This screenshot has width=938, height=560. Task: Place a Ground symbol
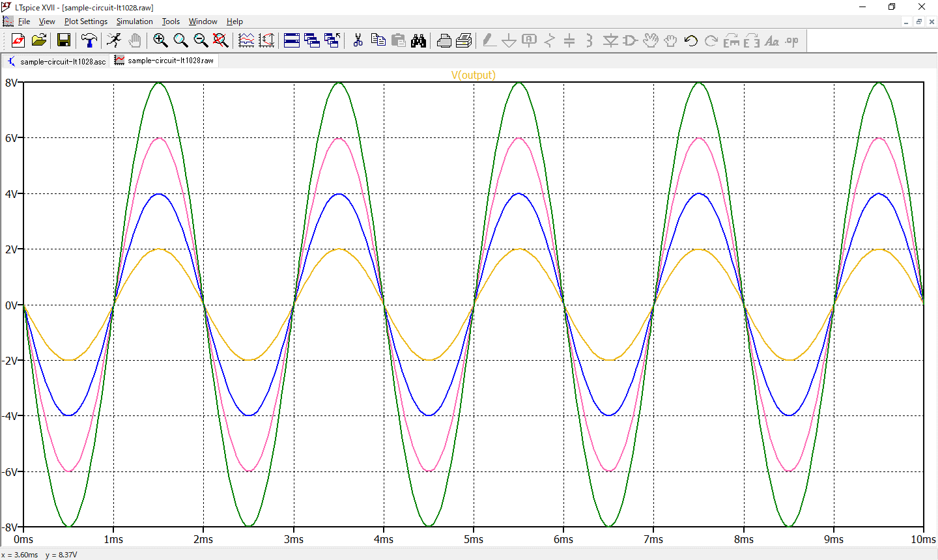click(509, 40)
